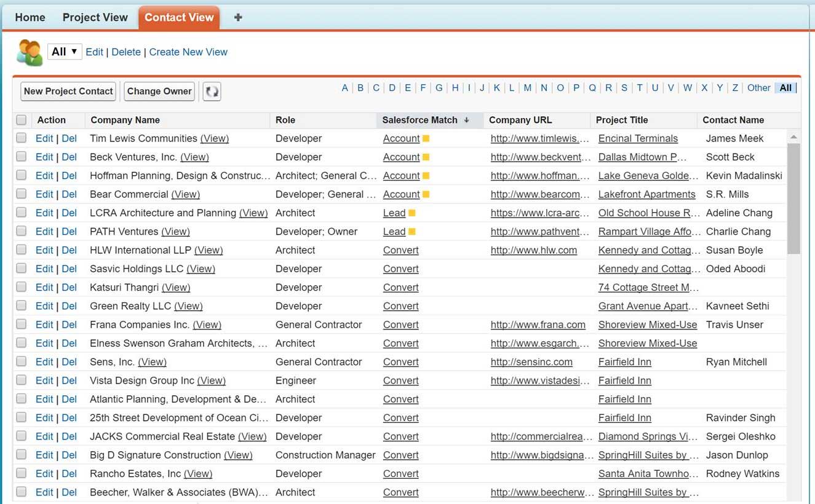Check the Sens, Inc. row checkbox
The image size is (815, 504).
(22, 361)
